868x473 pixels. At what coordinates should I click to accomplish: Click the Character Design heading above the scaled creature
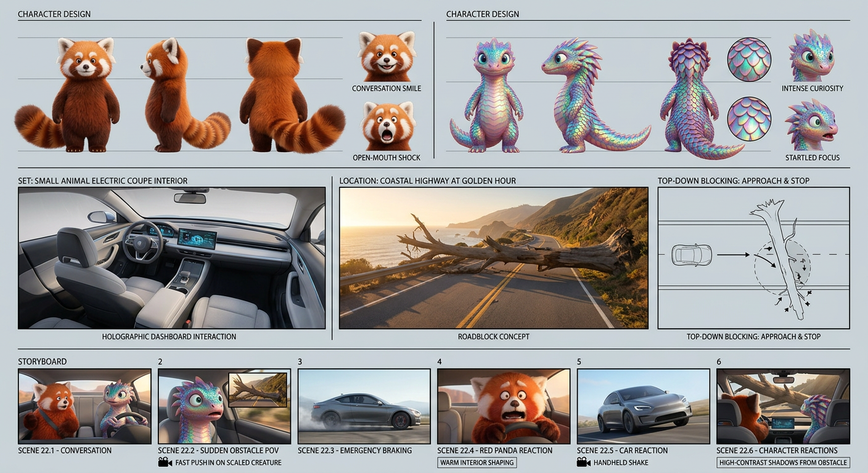[483, 14]
